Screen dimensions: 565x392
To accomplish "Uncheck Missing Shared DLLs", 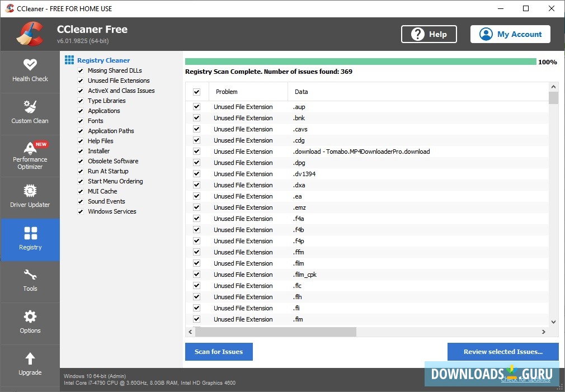I will tap(80, 70).
